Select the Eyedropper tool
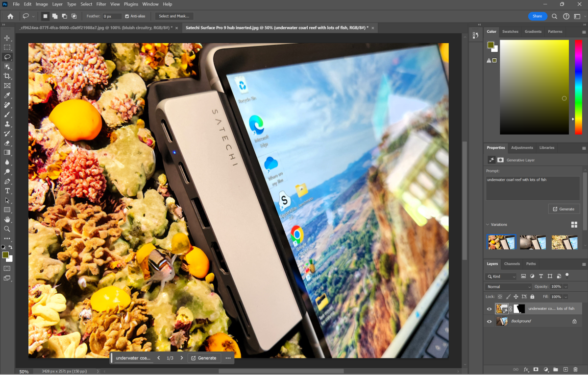588x375 pixels. coord(7,95)
